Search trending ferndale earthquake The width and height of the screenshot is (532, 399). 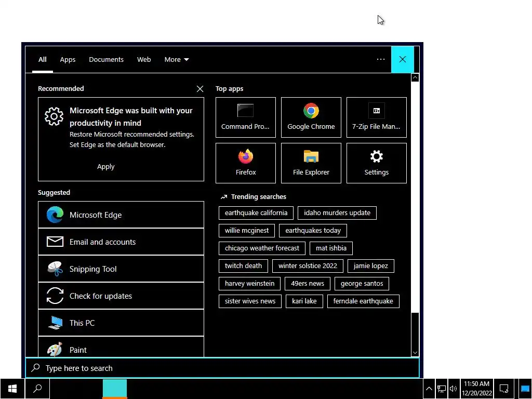[x=363, y=301]
